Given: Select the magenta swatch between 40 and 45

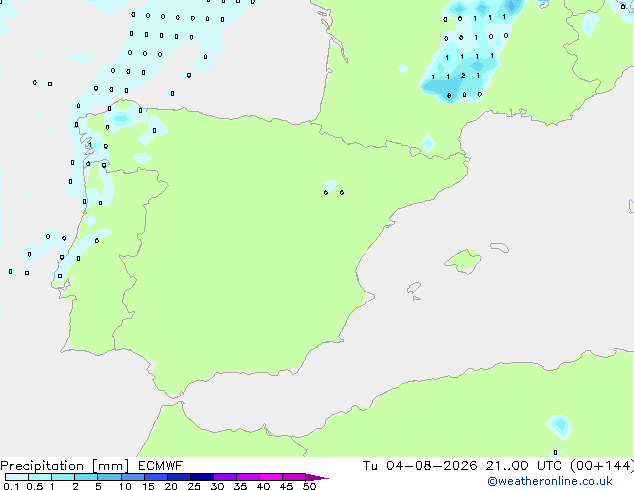Looking at the screenshot, I should (x=271, y=477).
